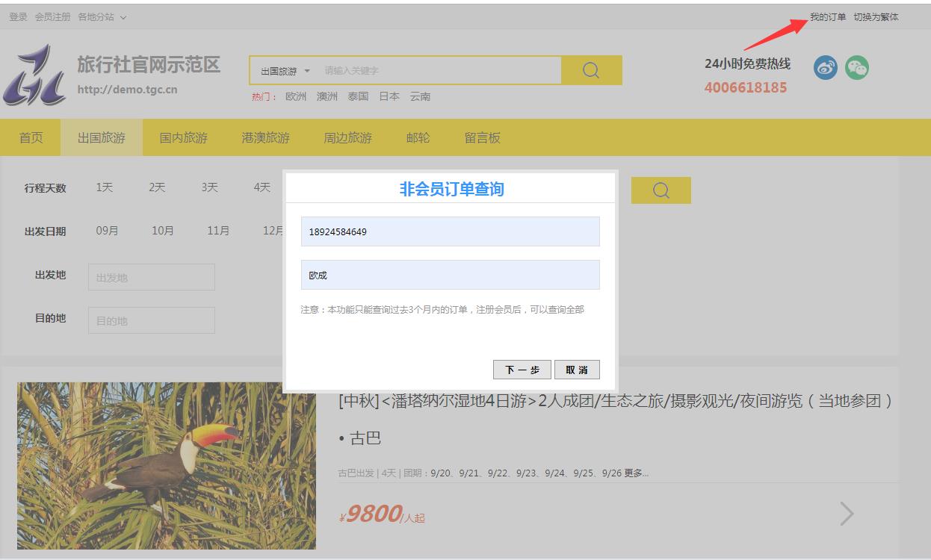Image resolution: width=931 pixels, height=560 pixels.
Task: Open 我的订单 link
Action: click(x=828, y=16)
